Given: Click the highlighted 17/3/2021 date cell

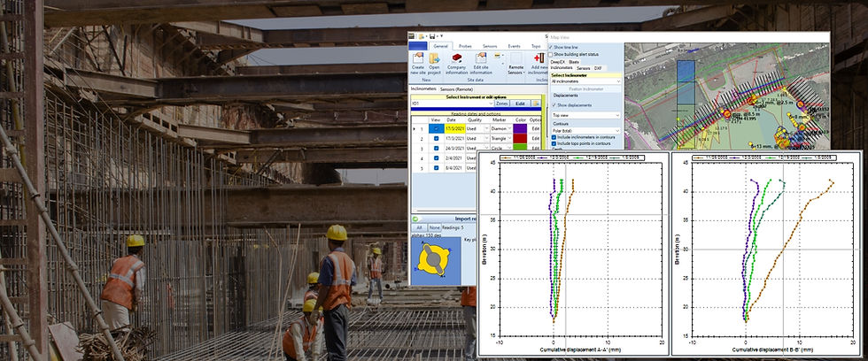Looking at the screenshot, I should tap(455, 129).
